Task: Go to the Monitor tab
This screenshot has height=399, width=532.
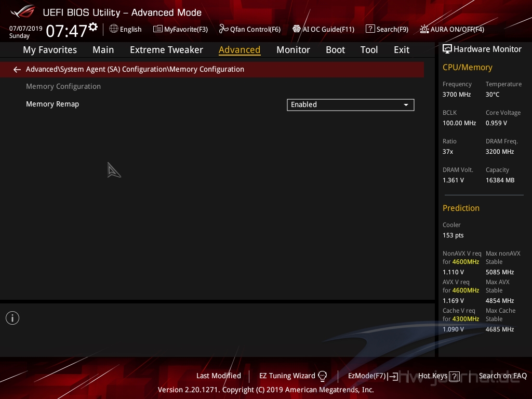Action: [293, 50]
